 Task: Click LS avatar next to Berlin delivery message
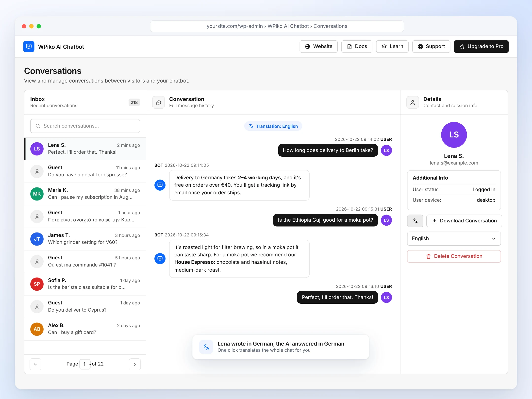[386, 150]
